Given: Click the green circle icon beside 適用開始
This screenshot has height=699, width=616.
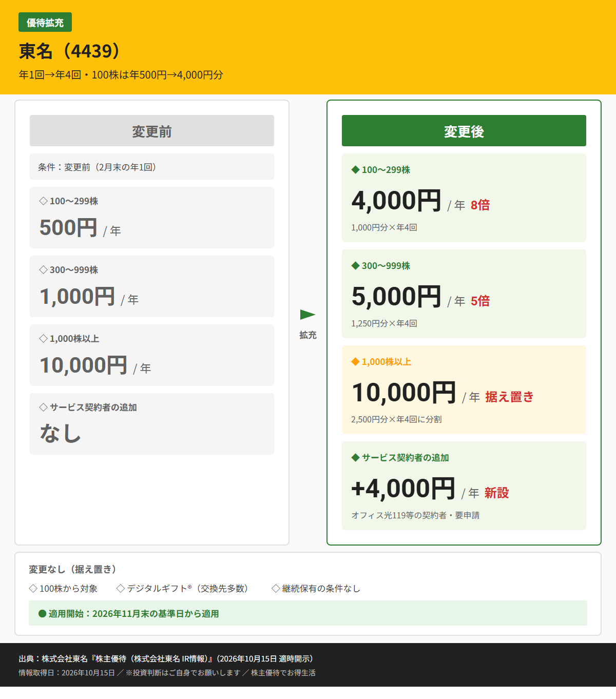Looking at the screenshot, I should coord(43,614).
